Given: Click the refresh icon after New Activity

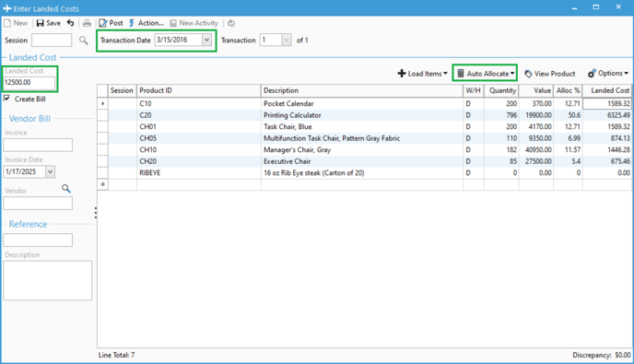Looking at the screenshot, I should [231, 23].
